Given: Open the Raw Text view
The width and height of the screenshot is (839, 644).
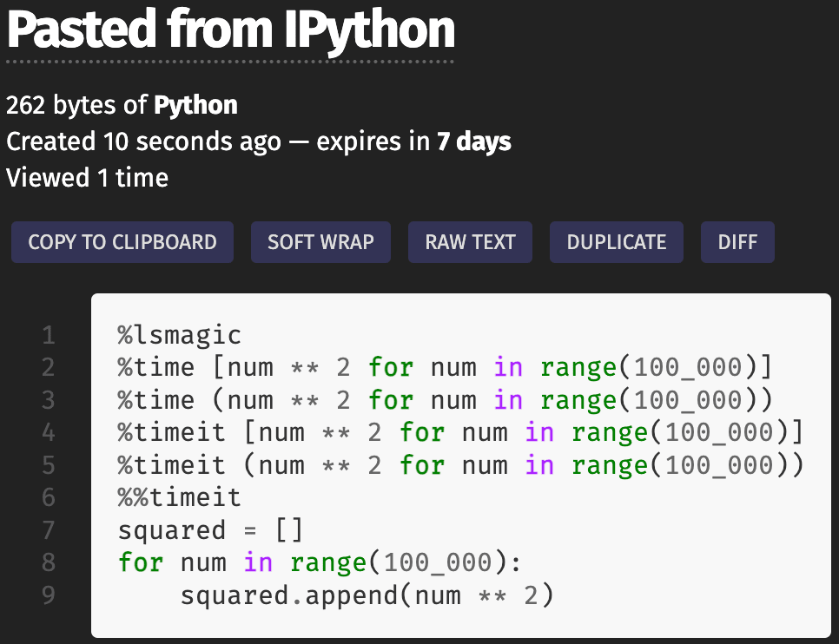Looking at the screenshot, I should [470, 242].
